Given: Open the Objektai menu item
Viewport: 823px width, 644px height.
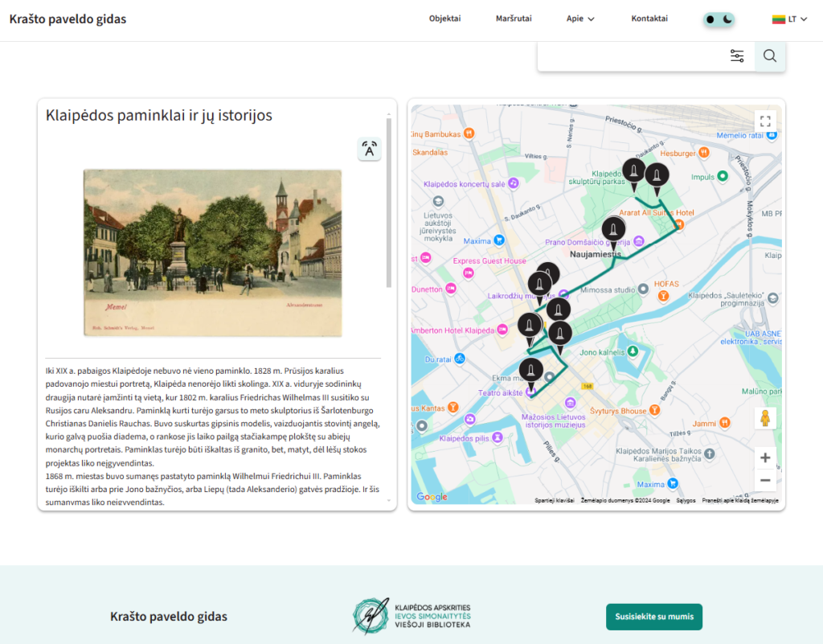Looking at the screenshot, I should (444, 19).
